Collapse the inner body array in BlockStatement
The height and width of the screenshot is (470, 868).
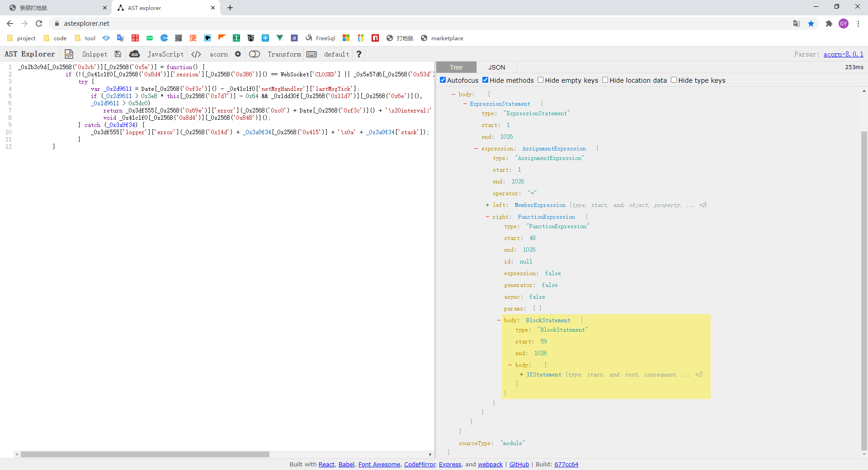(x=510, y=365)
